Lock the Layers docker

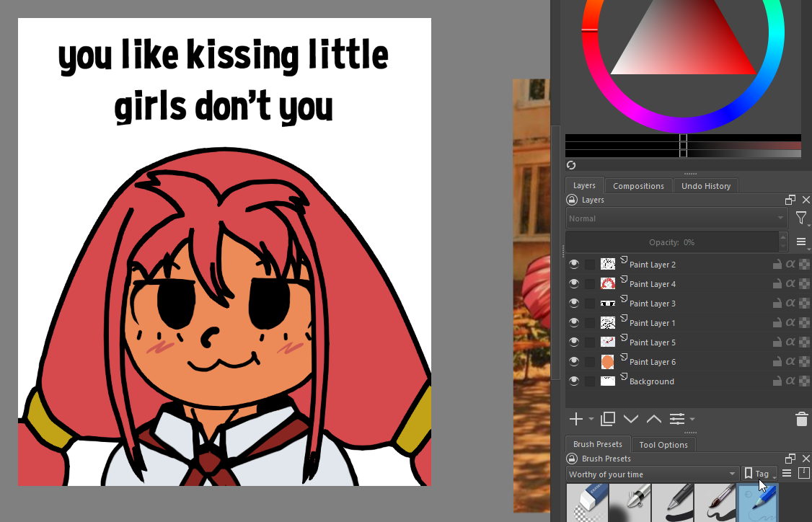[572, 200]
